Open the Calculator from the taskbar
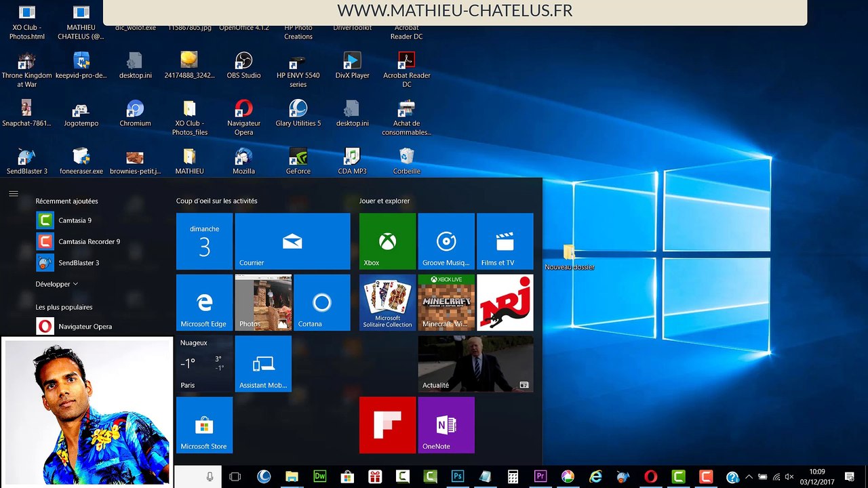 513,477
